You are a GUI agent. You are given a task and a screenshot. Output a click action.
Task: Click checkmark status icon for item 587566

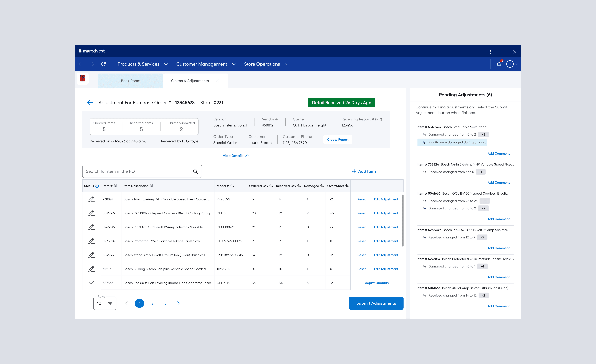tap(91, 283)
